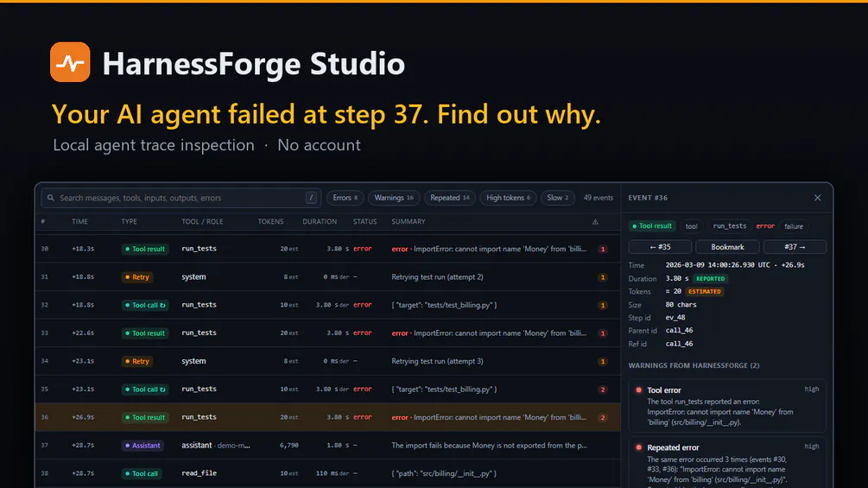Sort by the TIME column header
The width and height of the screenshot is (868, 488).
click(x=79, y=221)
